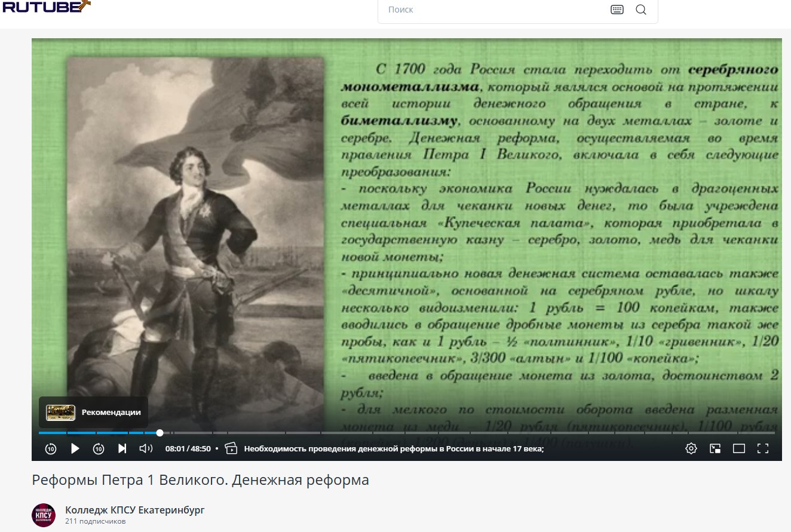Screen dimensions: 791x532
Task: Click the 08:01 / 48:50 time display
Action: tap(188, 448)
